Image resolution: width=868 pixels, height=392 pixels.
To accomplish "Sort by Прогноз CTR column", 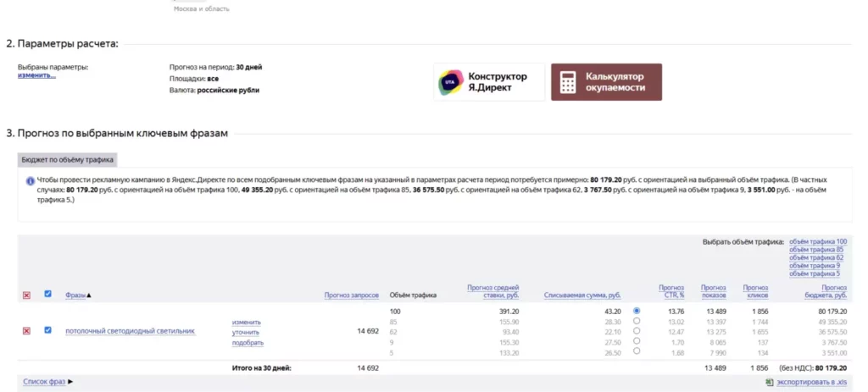I will (x=671, y=291).
